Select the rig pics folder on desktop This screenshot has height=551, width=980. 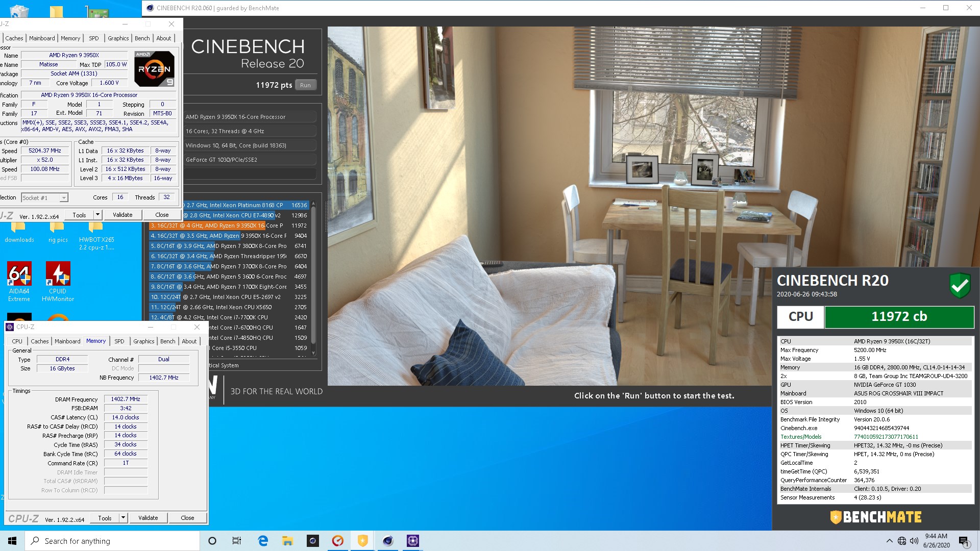pyautogui.click(x=58, y=234)
